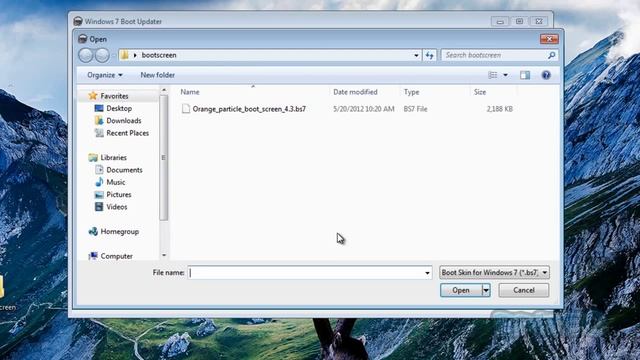The width and height of the screenshot is (640, 360).
Task: Select Documents in the navigation pane
Action: tap(124, 170)
